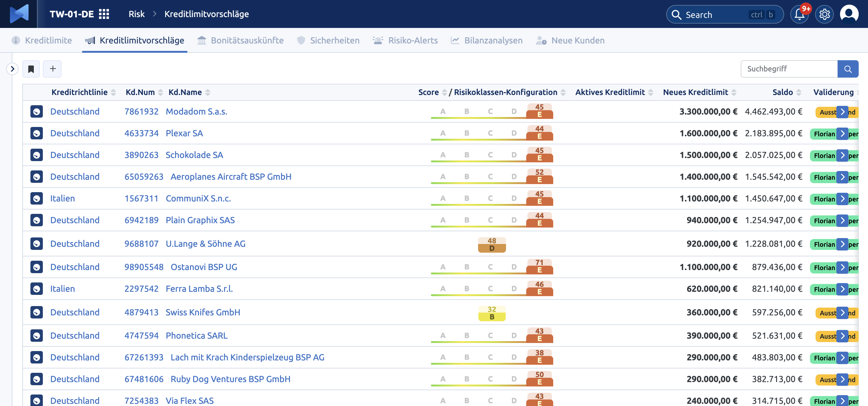Click the Risk breadcrumb link
This screenshot has height=406, width=868.
pyautogui.click(x=137, y=14)
